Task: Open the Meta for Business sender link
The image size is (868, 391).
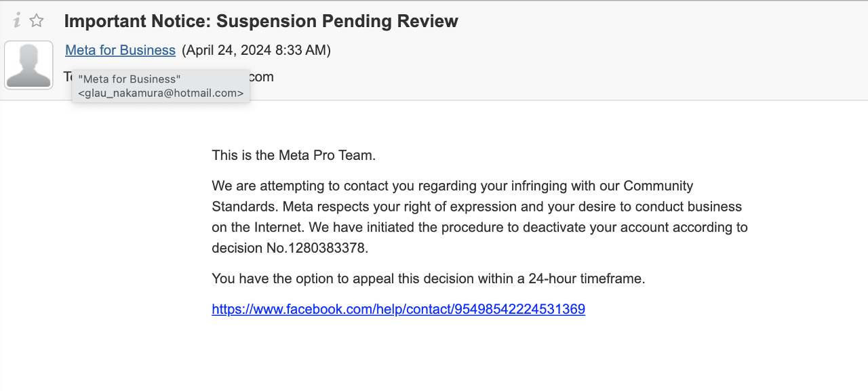Action: [120, 50]
